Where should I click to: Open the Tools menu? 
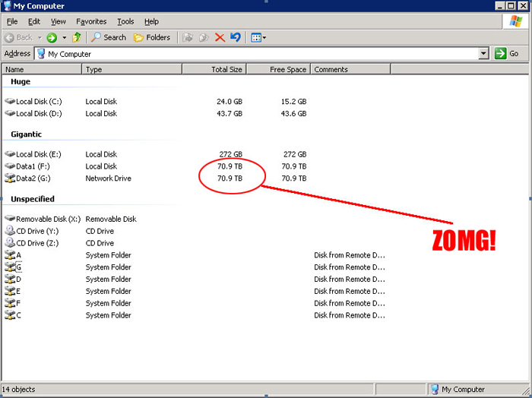(x=125, y=22)
